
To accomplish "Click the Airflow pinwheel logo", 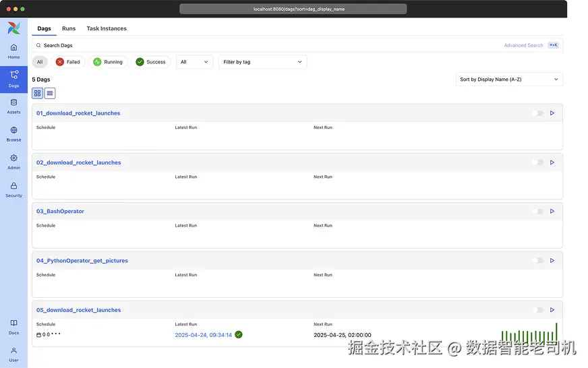I will (13, 28).
